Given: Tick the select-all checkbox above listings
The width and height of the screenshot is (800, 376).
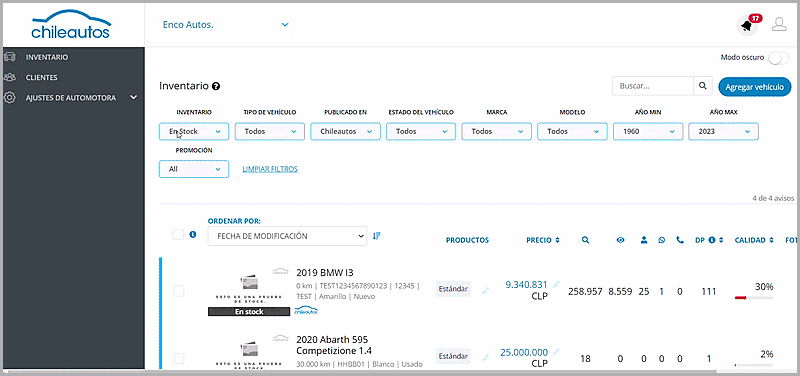Looking at the screenshot, I should point(178,235).
